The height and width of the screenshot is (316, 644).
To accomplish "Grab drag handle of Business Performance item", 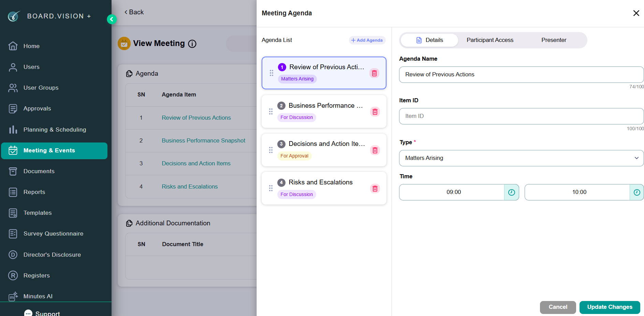I will point(271,111).
